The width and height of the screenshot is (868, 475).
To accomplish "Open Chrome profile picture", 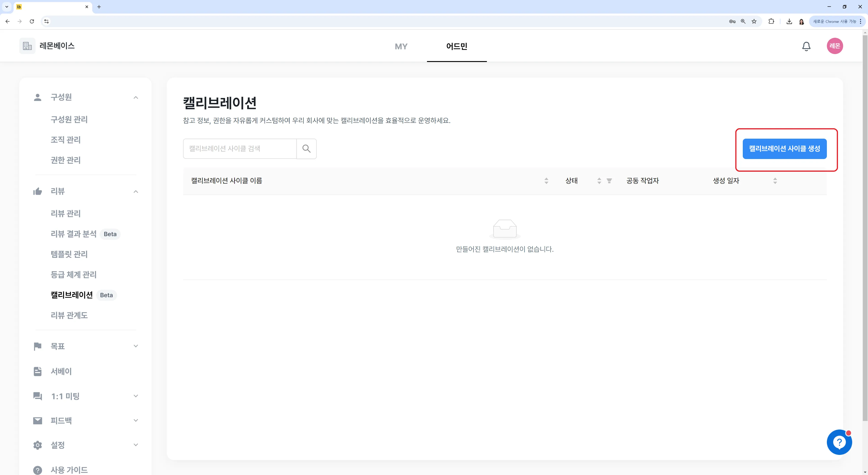I will (x=802, y=21).
